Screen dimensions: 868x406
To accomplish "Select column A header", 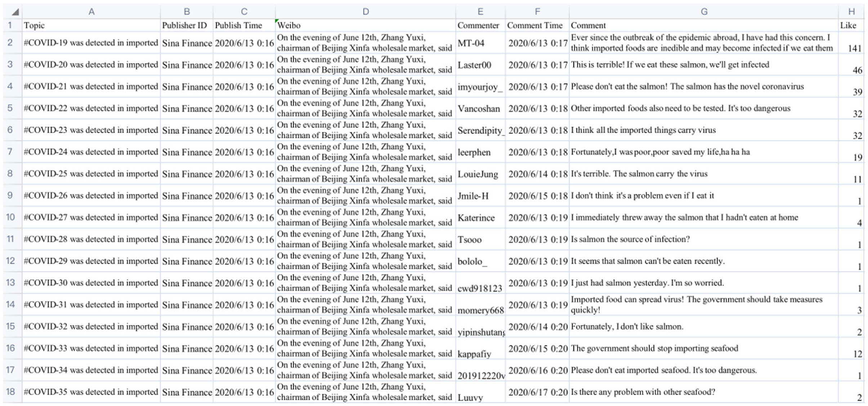I will (x=91, y=12).
